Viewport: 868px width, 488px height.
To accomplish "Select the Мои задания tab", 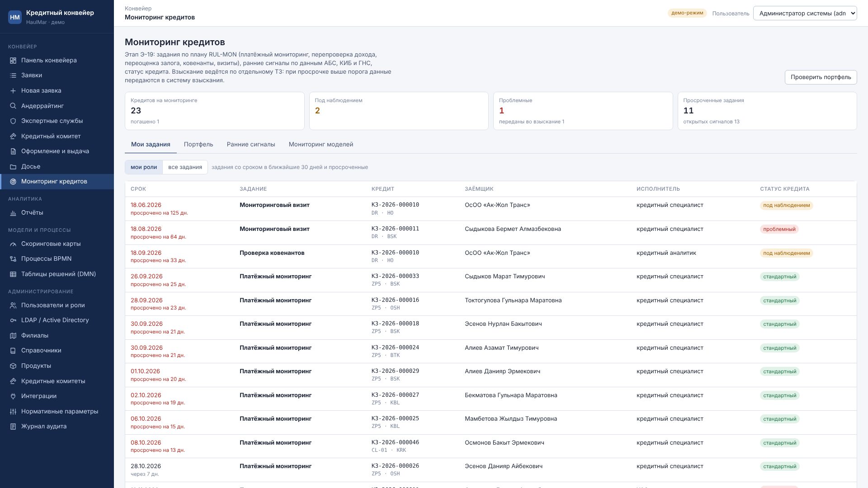I will click(151, 145).
